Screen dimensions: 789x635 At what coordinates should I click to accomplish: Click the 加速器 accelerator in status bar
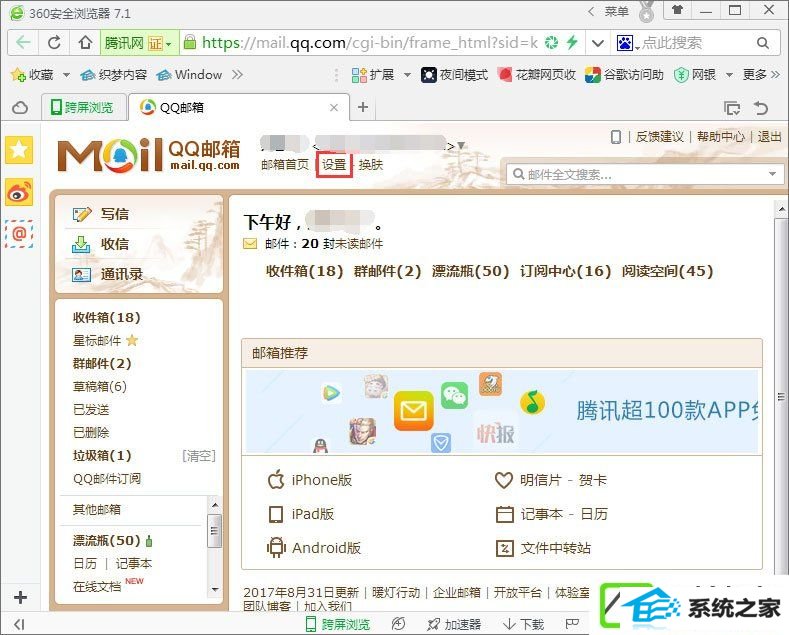click(x=454, y=624)
